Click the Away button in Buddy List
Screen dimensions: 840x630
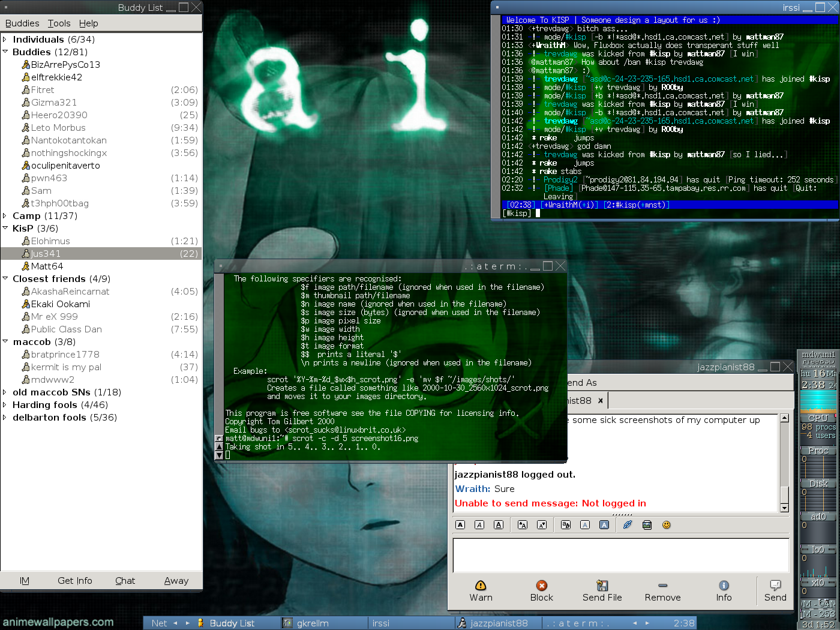(176, 581)
